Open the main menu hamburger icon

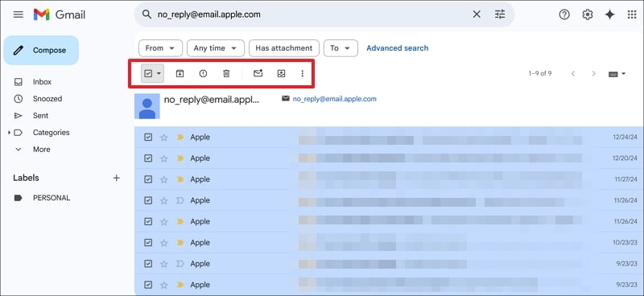[x=18, y=14]
